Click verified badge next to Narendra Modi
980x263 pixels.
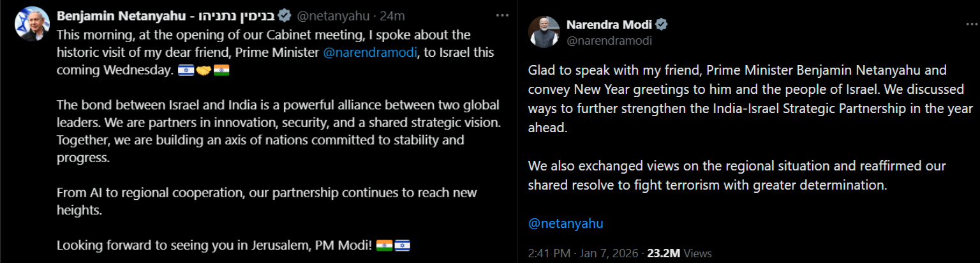pyautogui.click(x=662, y=25)
